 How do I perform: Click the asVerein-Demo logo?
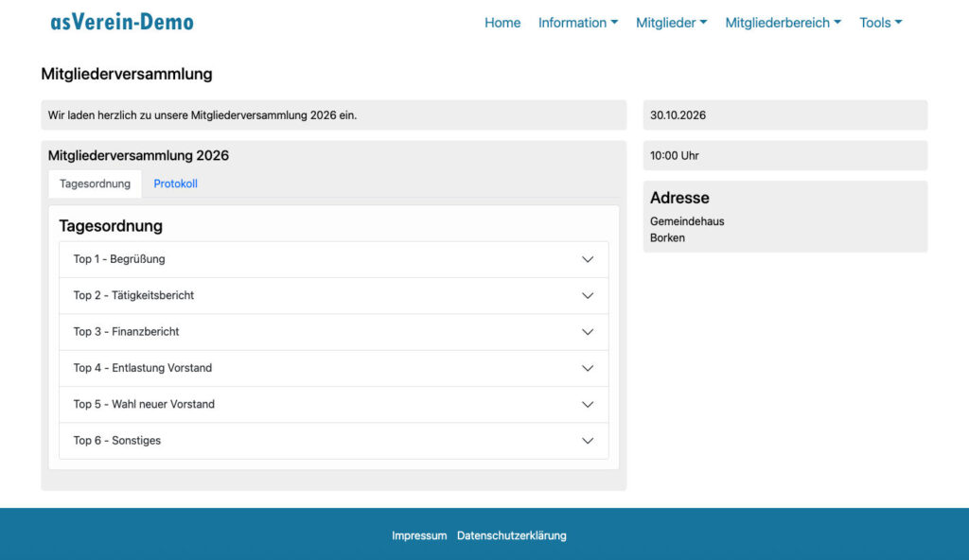[122, 22]
